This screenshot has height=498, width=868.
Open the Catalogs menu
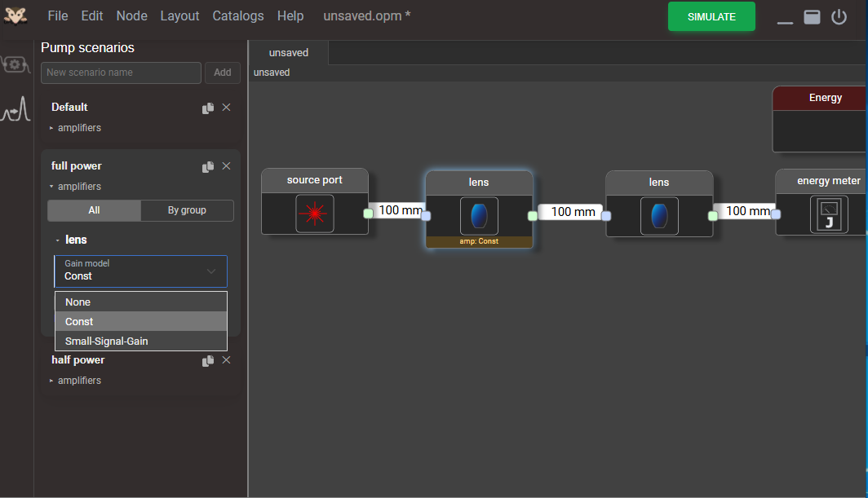pos(238,16)
